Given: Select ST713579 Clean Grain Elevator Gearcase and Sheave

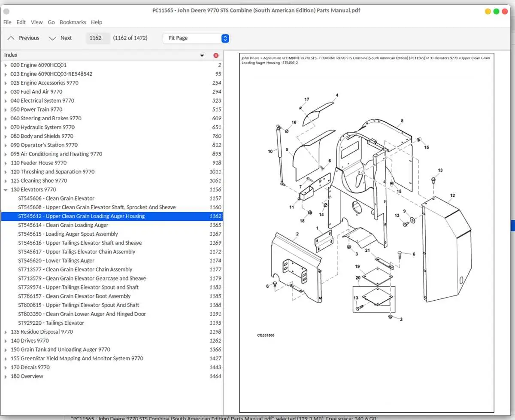Looking at the screenshot, I should pyautogui.click(x=112, y=279).
